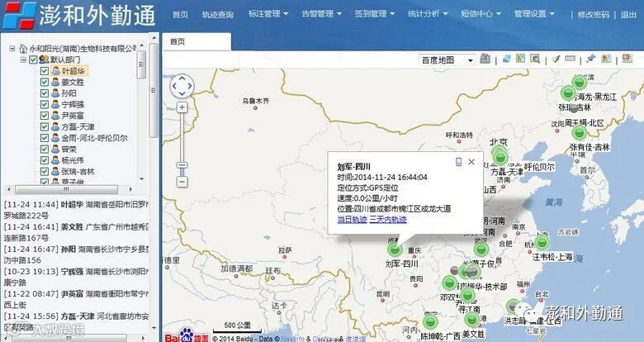This screenshot has width=644, height=342.
Task: Open the 三天内轨迹 link in popup
Action: coord(388,220)
